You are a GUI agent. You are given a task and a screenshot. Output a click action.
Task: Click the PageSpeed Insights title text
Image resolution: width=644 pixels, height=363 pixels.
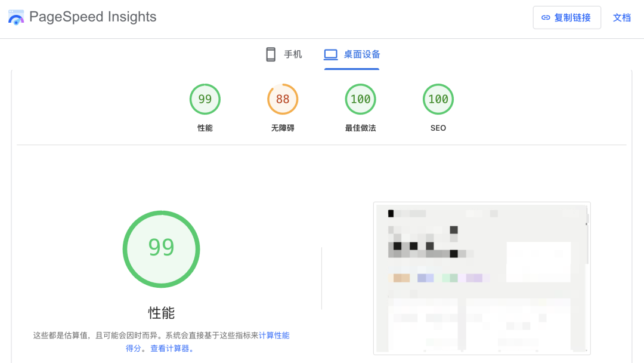pos(92,17)
